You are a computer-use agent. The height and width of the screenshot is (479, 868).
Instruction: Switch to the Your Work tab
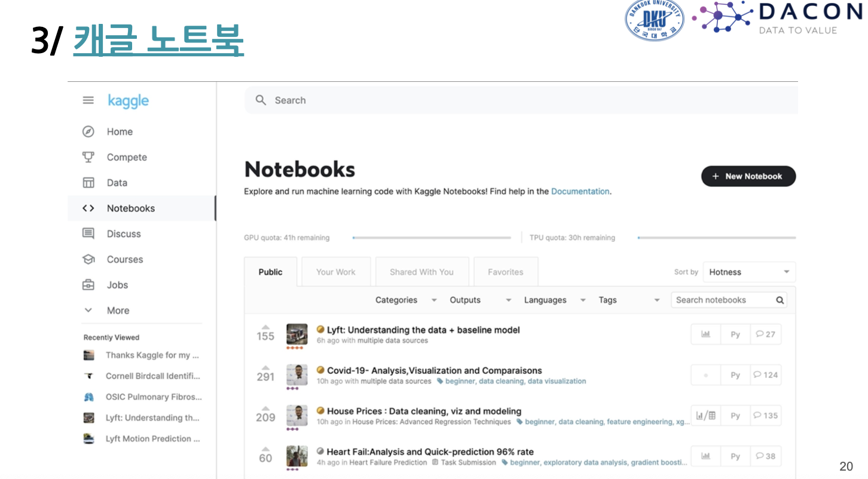coord(336,272)
